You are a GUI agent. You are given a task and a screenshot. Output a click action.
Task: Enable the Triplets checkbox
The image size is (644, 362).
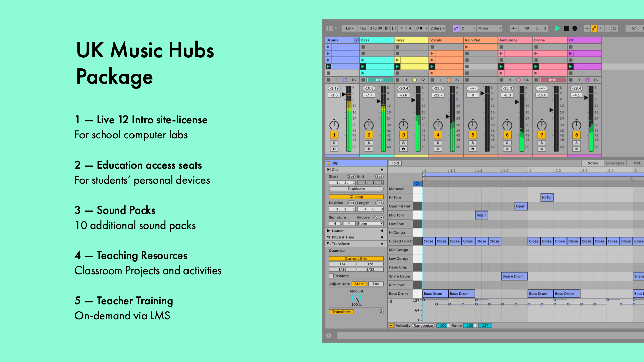(x=331, y=276)
